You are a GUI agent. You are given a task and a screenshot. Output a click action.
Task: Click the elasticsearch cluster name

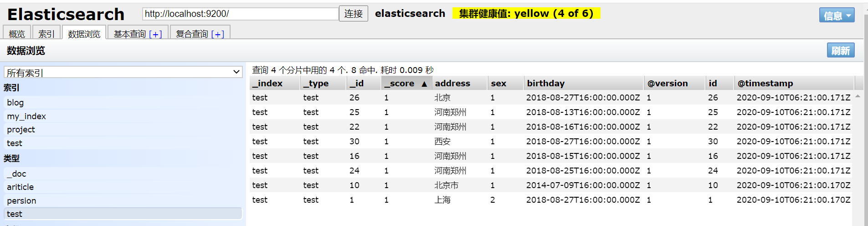[410, 14]
